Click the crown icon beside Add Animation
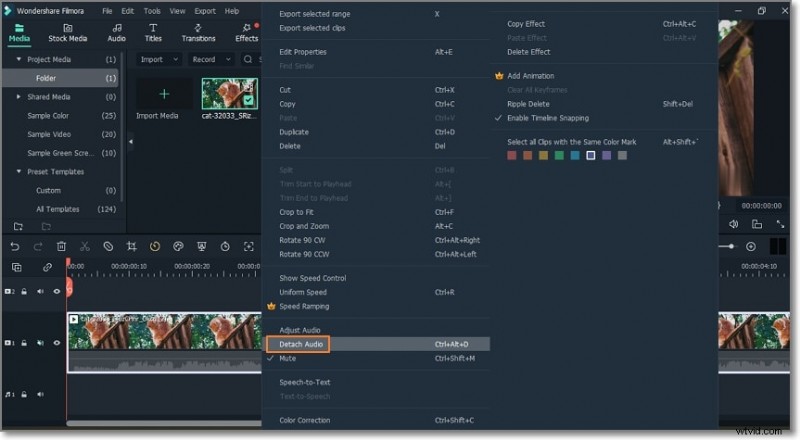The height and width of the screenshot is (440, 800). pyautogui.click(x=499, y=76)
